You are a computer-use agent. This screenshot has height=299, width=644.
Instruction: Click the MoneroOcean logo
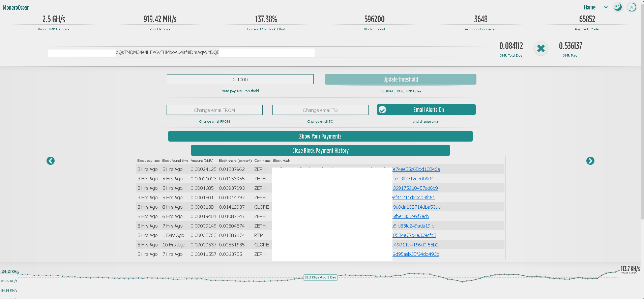click(x=16, y=7)
